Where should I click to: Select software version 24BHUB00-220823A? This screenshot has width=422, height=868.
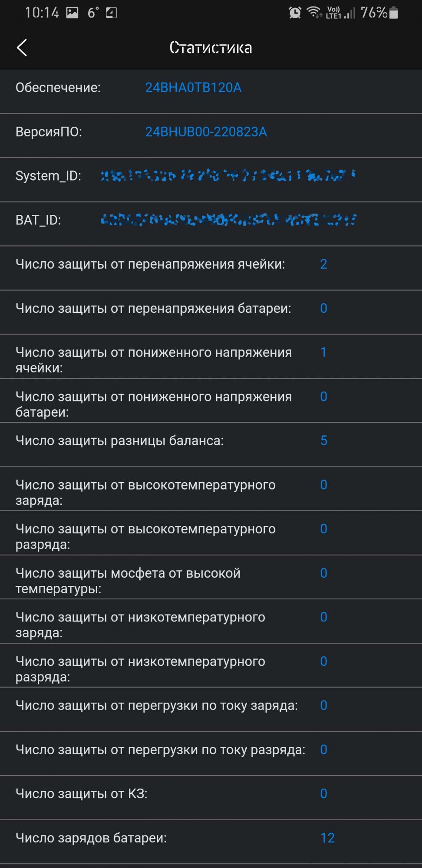coord(206,132)
